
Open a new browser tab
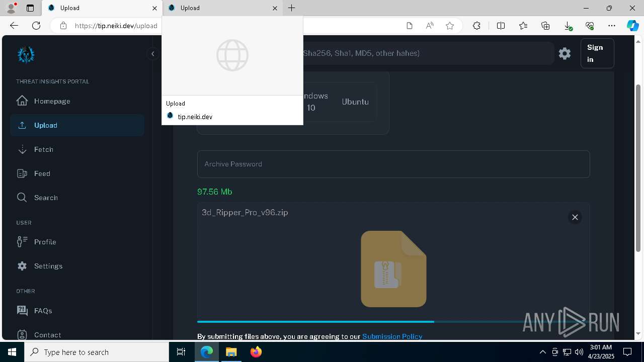[x=292, y=8]
